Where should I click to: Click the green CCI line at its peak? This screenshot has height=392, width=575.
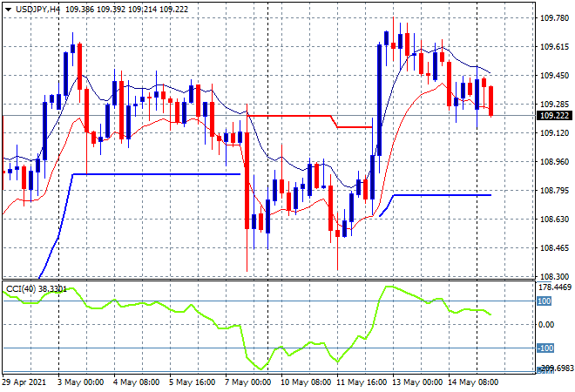point(389,287)
